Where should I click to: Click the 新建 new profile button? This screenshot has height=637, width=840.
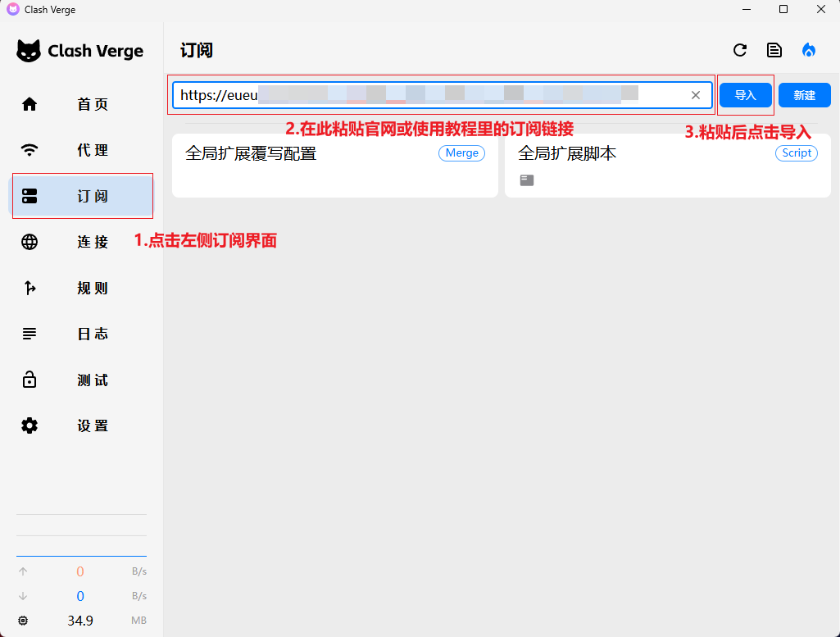[x=804, y=95]
